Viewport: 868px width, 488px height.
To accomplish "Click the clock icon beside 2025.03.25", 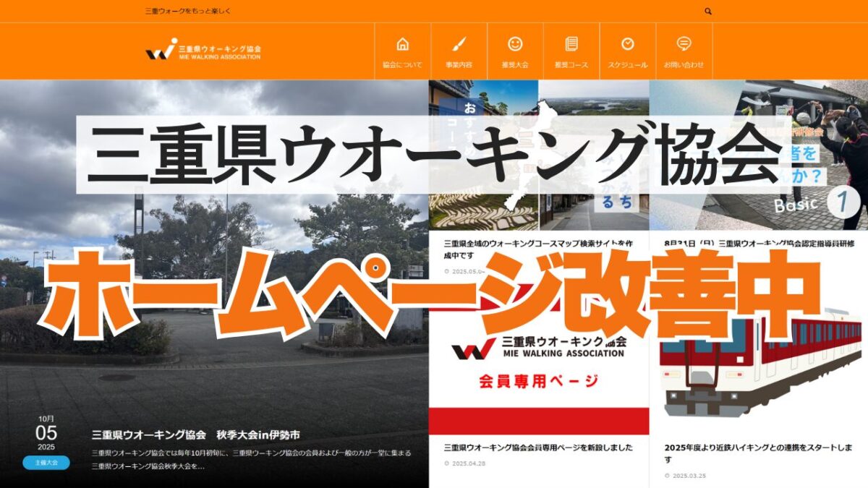I will (x=667, y=476).
